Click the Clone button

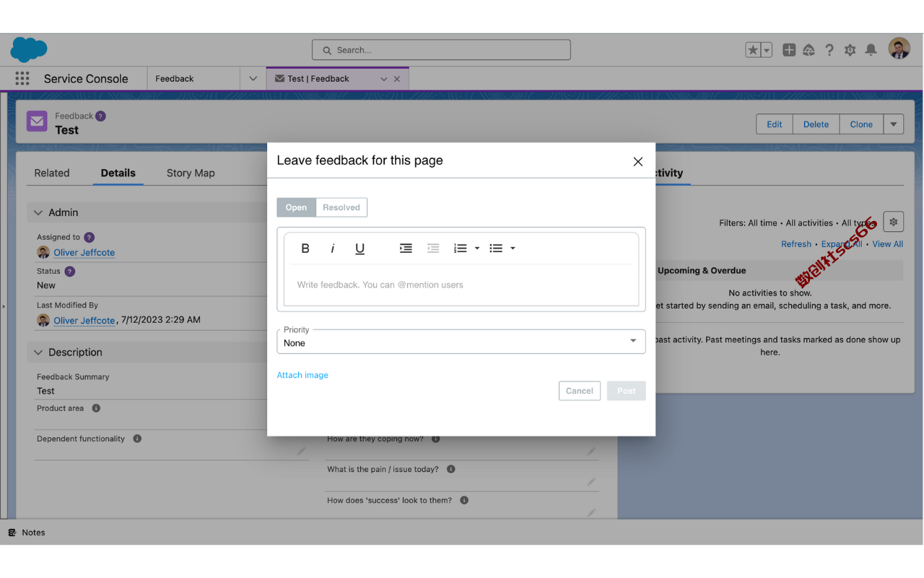pos(861,124)
